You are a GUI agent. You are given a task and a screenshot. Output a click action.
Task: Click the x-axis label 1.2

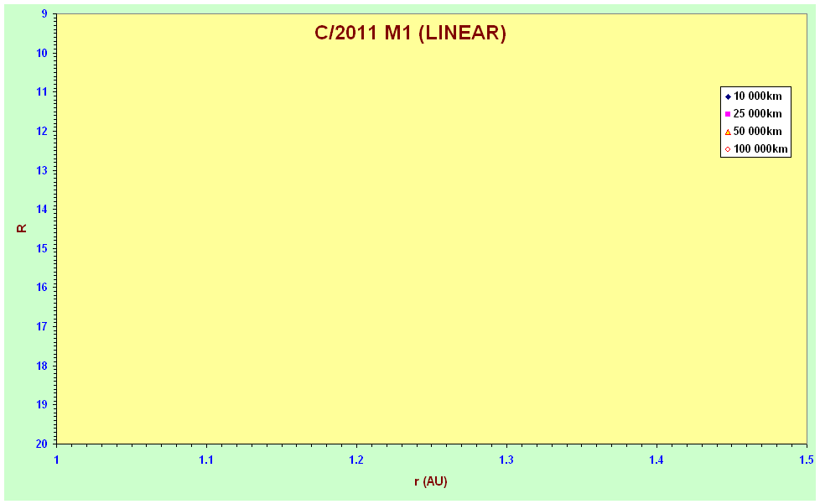[x=356, y=460]
